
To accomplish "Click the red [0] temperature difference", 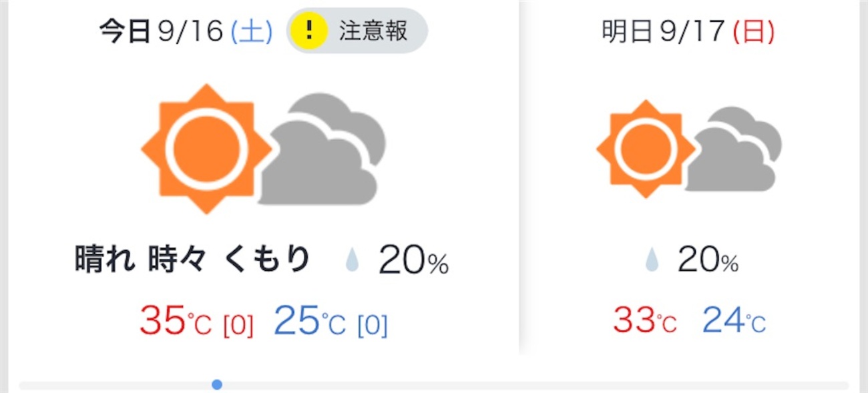I will click(238, 326).
